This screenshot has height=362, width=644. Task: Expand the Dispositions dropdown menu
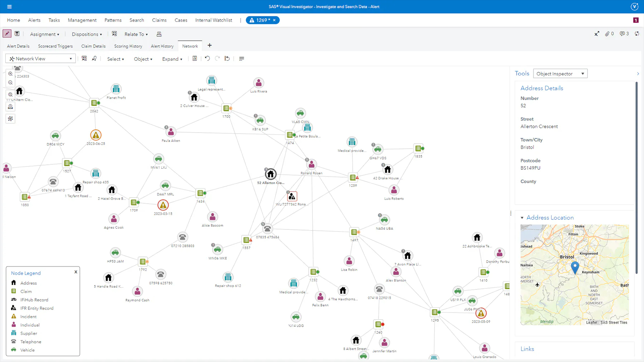tap(87, 34)
